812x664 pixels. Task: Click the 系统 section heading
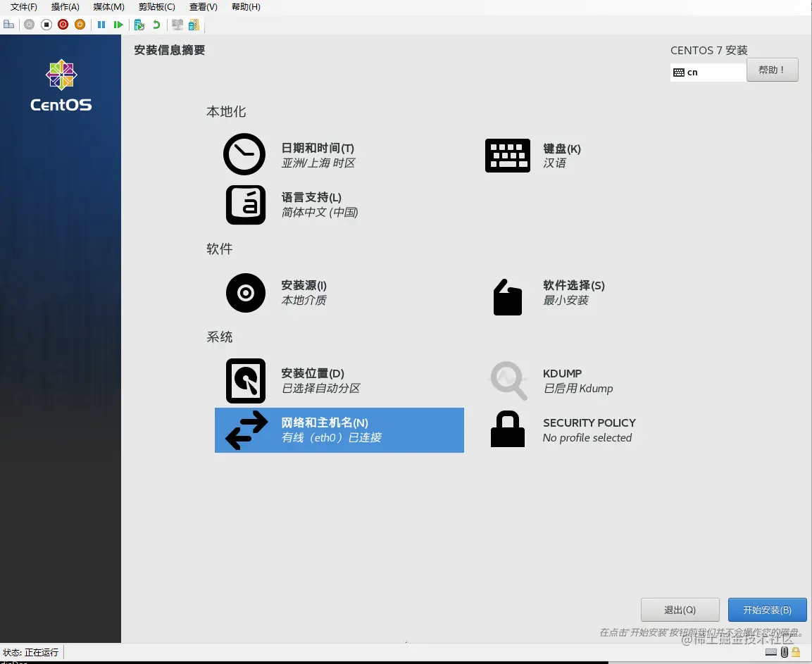tap(219, 337)
